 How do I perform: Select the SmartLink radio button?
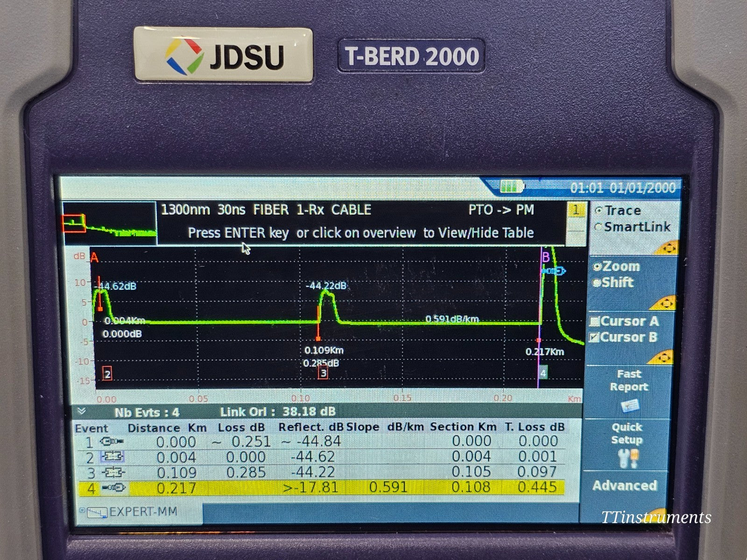click(x=599, y=227)
